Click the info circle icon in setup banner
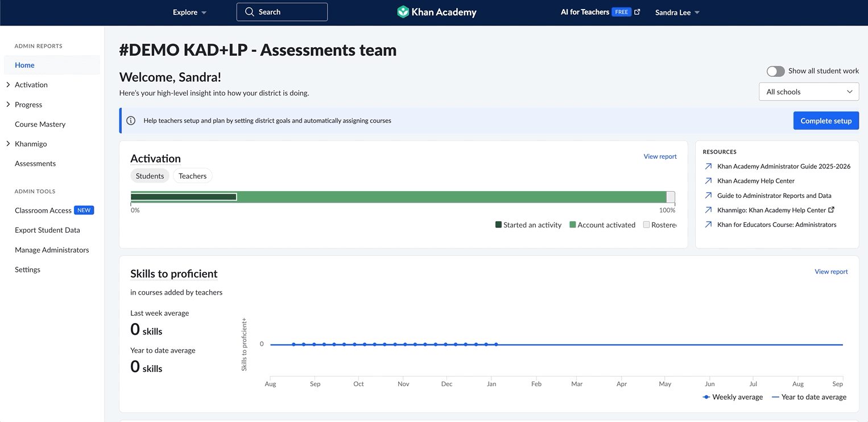The height and width of the screenshot is (422, 868). (131, 121)
